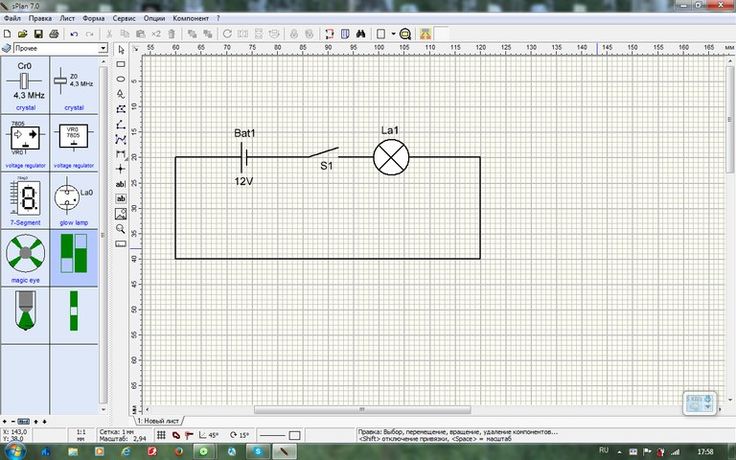Open the Лист menu
This screenshot has height=460, width=736.
[x=67, y=18]
